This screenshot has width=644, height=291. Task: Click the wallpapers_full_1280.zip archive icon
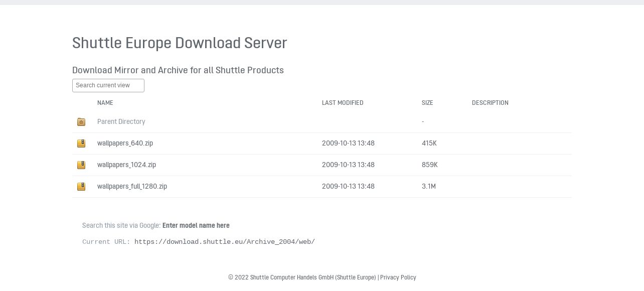pyautogui.click(x=81, y=187)
